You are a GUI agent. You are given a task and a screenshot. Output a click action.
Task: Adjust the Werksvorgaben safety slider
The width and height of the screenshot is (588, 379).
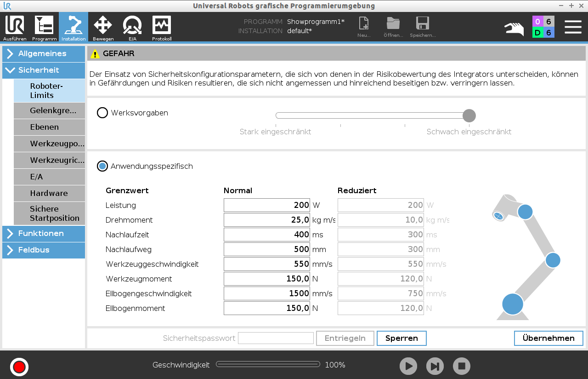(469, 115)
